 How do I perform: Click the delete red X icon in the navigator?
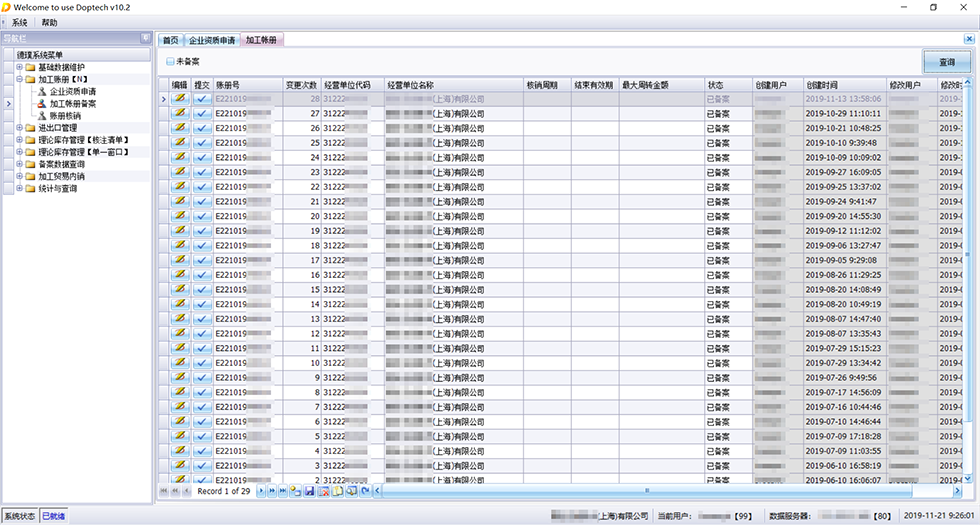(x=324, y=491)
